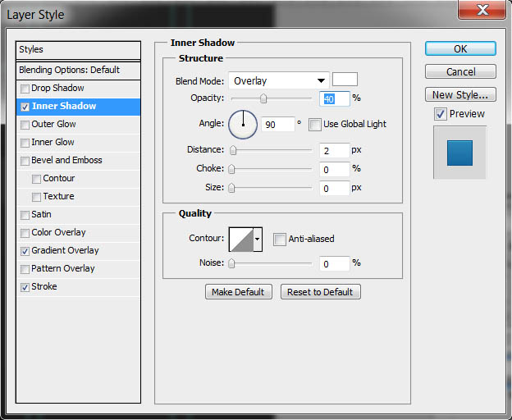Open Blending Options: Default entry
The width and height of the screenshot is (512, 420).
[79, 71]
